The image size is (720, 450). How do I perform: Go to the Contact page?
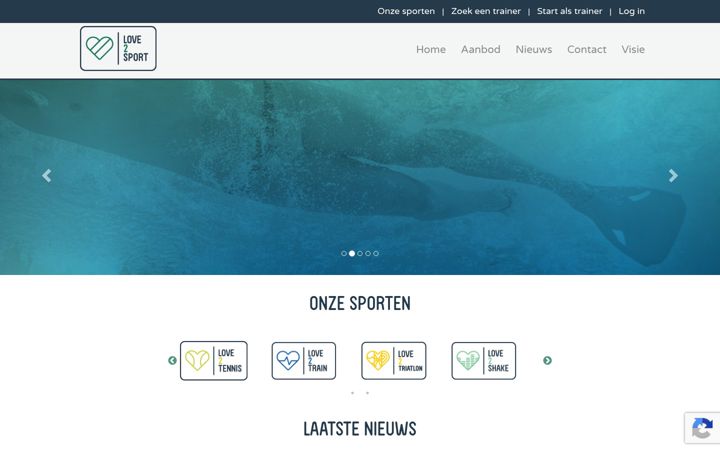pos(587,50)
